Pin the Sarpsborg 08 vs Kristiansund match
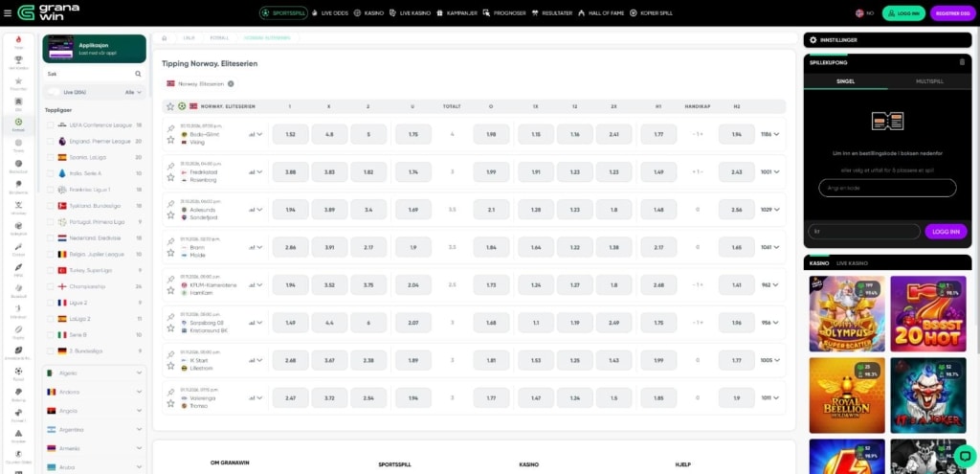 pos(170,317)
